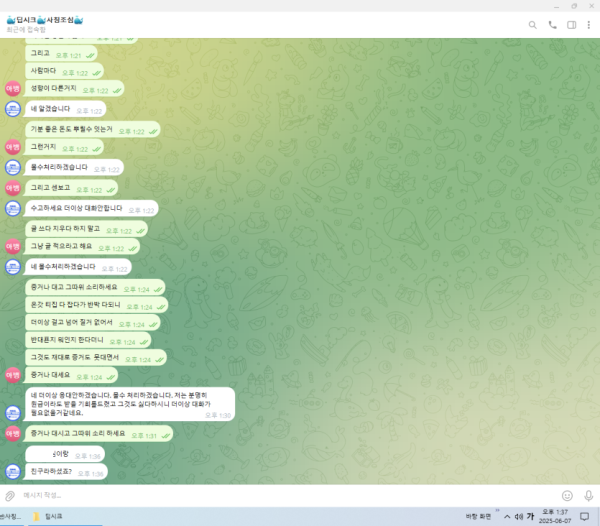Select 그것도 제대로 증거도 못대면서 message

coord(96,358)
